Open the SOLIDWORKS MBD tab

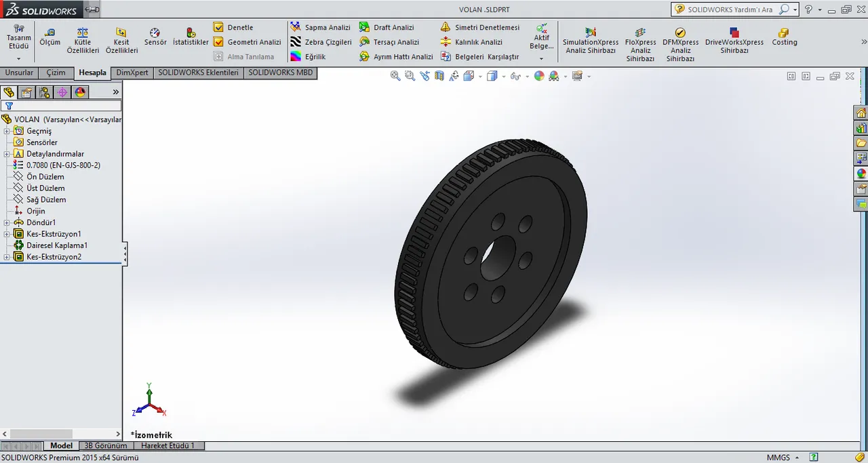click(x=281, y=73)
